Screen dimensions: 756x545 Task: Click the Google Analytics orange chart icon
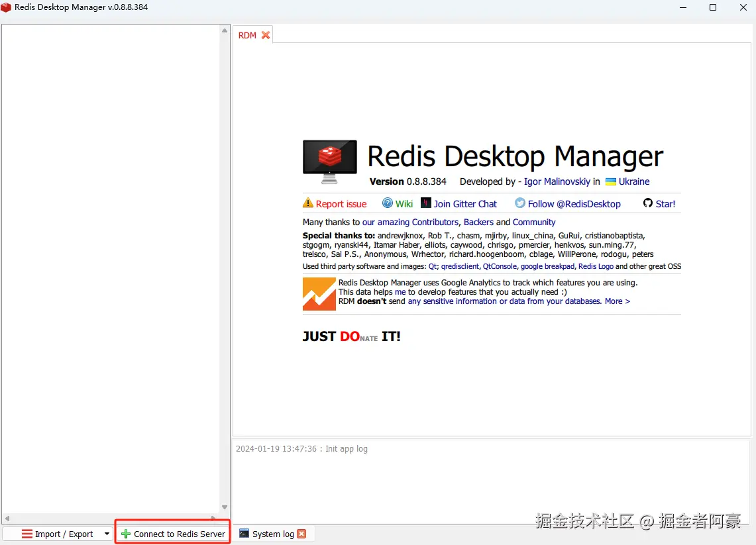(x=319, y=294)
